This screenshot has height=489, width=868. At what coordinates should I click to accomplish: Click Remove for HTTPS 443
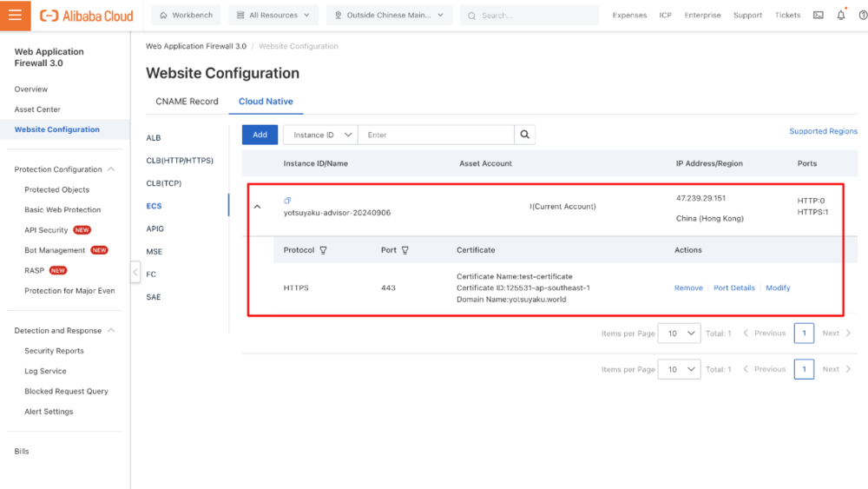688,288
